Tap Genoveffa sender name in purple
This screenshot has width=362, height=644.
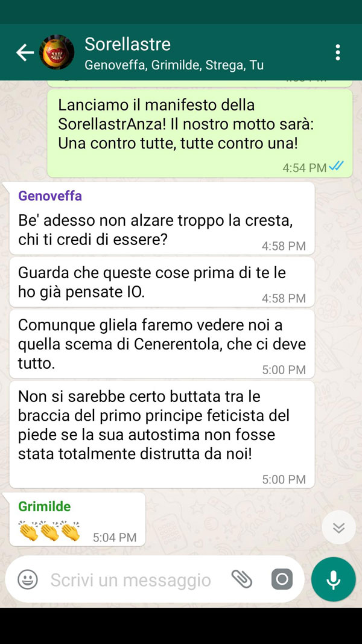(x=50, y=196)
